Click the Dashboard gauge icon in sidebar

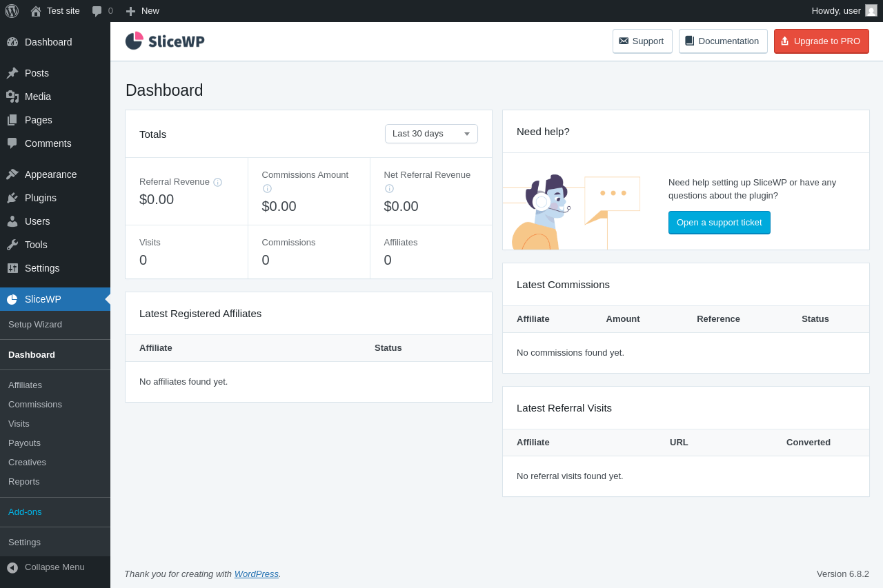(12, 42)
